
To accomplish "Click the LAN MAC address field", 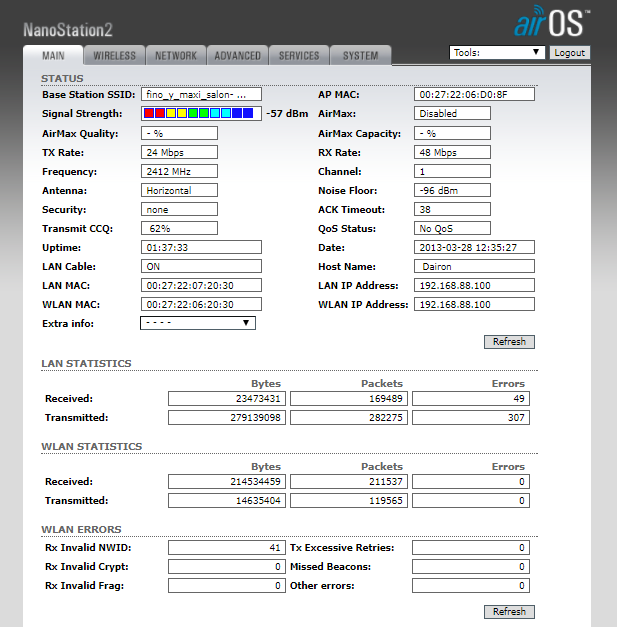I will click(x=202, y=285).
